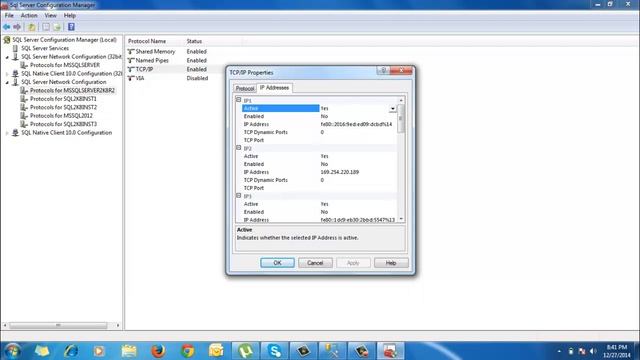Select Protocols for SQL2K8INST1
The height and width of the screenshot is (360, 640).
63,99
